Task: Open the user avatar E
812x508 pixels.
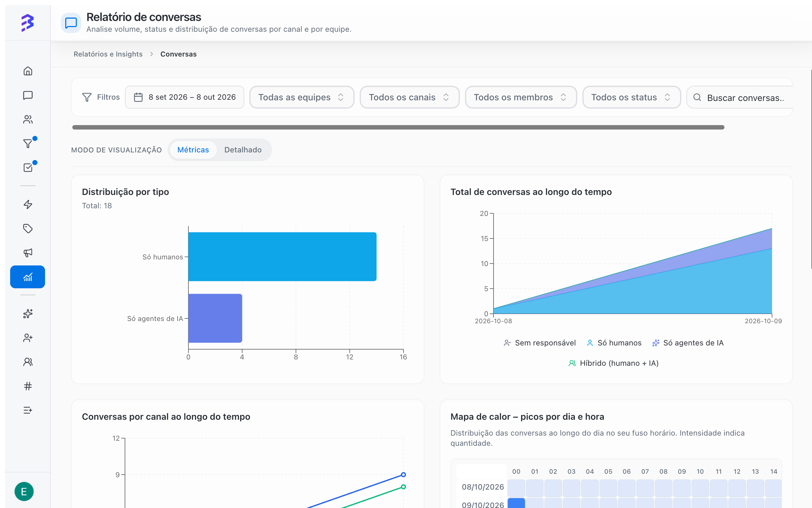Action: point(24,491)
